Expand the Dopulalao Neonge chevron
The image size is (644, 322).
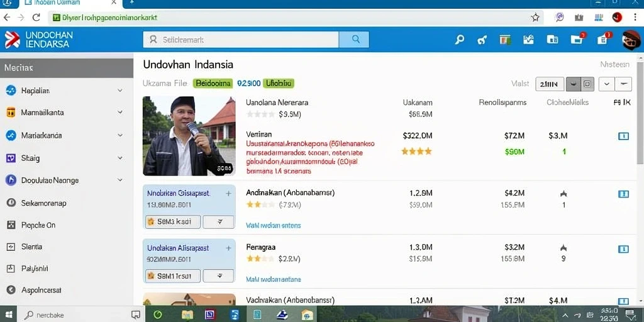click(x=120, y=180)
